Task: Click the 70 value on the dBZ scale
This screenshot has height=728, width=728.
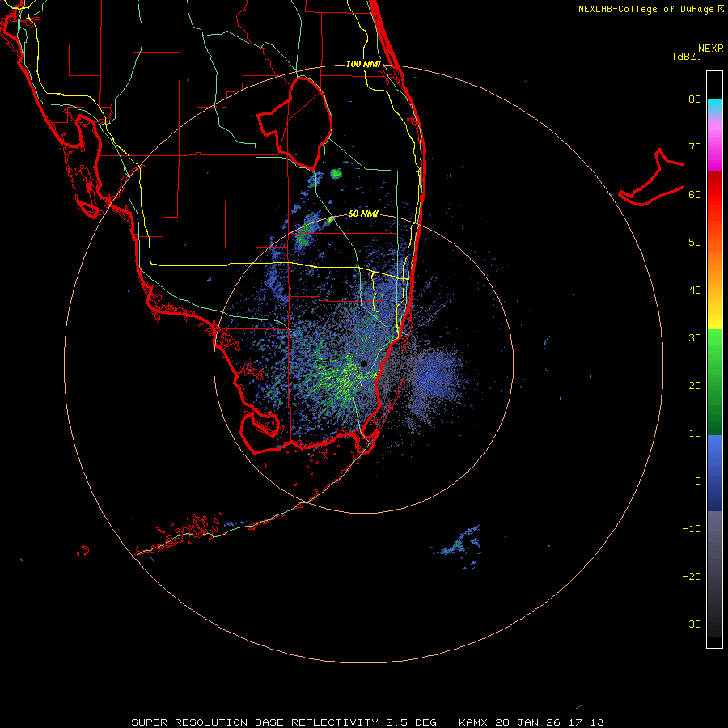Action: pos(695,147)
